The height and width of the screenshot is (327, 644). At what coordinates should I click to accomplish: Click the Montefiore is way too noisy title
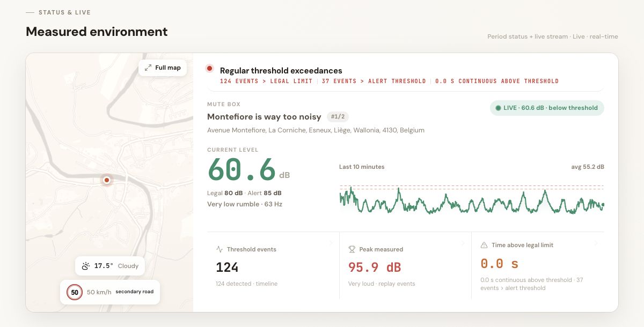(264, 116)
